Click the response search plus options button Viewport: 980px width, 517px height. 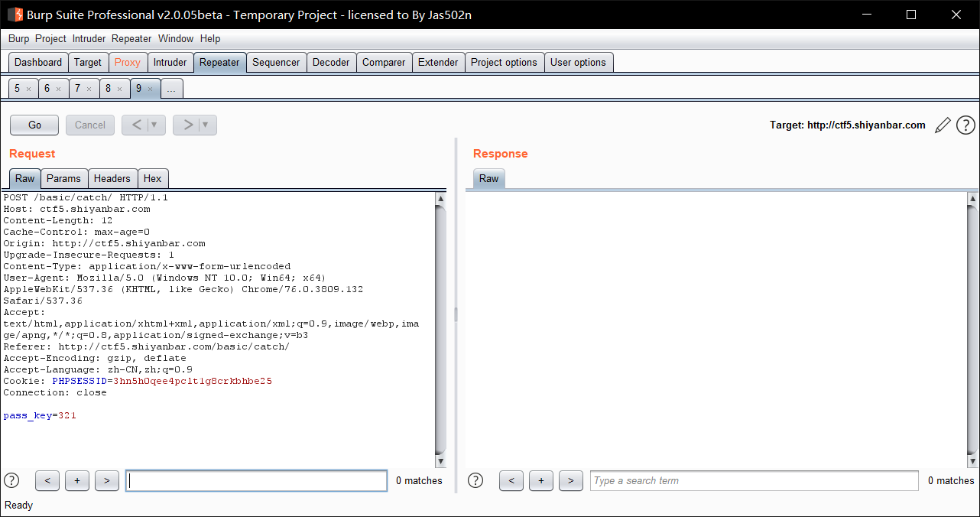coord(541,480)
